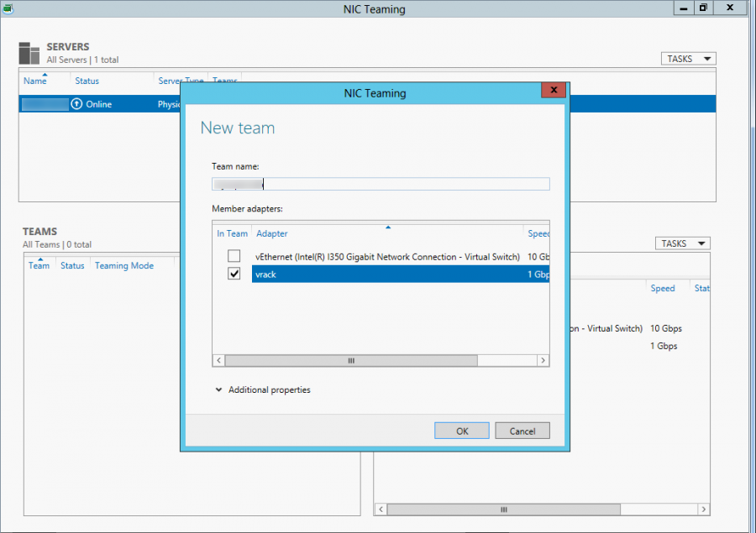Cancel the New team dialog

pyautogui.click(x=522, y=430)
